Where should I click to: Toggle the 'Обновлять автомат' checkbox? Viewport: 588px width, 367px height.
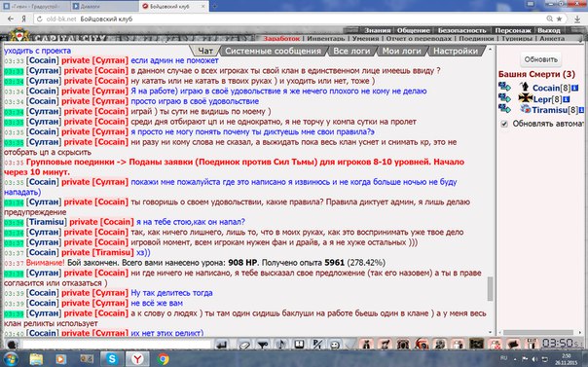(x=504, y=124)
